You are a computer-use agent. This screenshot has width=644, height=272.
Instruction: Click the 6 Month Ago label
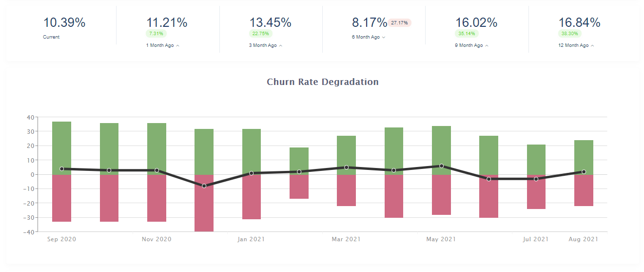tap(366, 37)
